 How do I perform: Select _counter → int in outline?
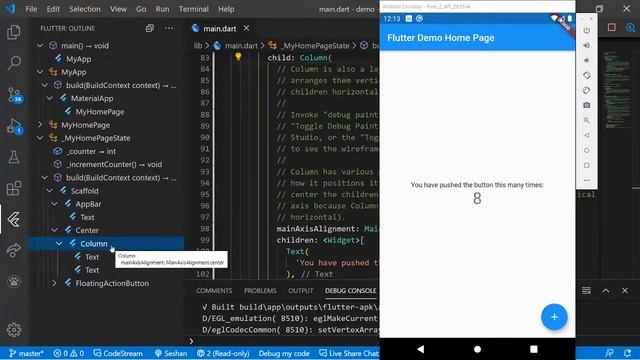click(91, 151)
